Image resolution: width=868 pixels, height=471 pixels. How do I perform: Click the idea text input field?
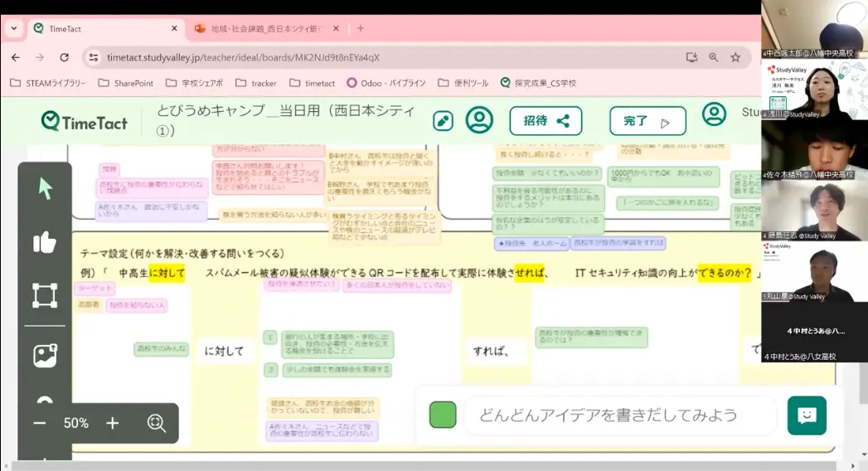[613, 415]
